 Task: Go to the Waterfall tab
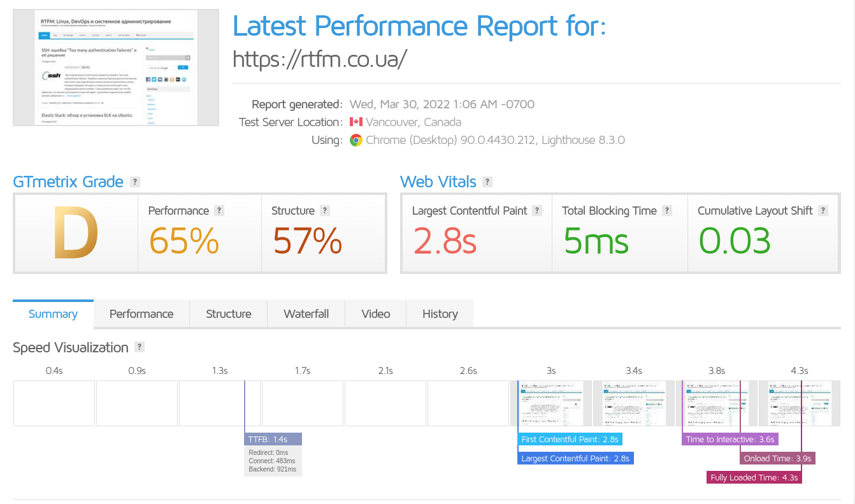306,314
